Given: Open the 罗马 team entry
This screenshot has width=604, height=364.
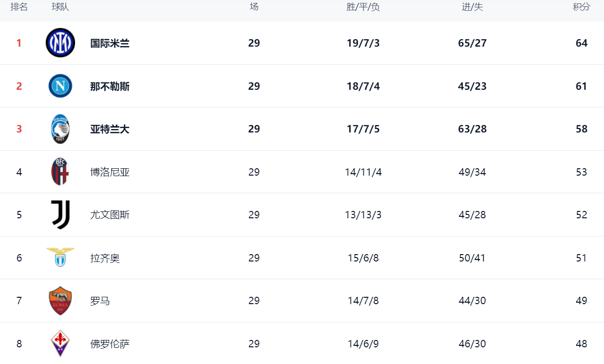Looking at the screenshot, I should pos(100,301).
